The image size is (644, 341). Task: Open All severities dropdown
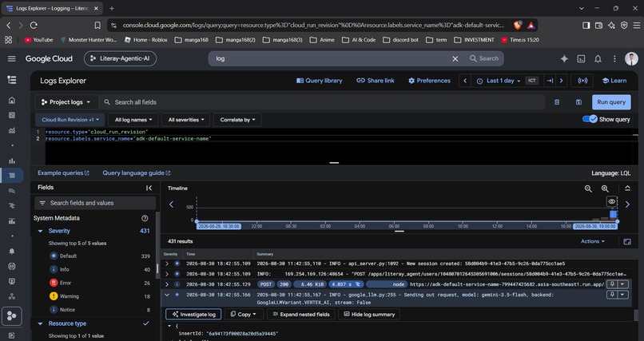tap(185, 120)
